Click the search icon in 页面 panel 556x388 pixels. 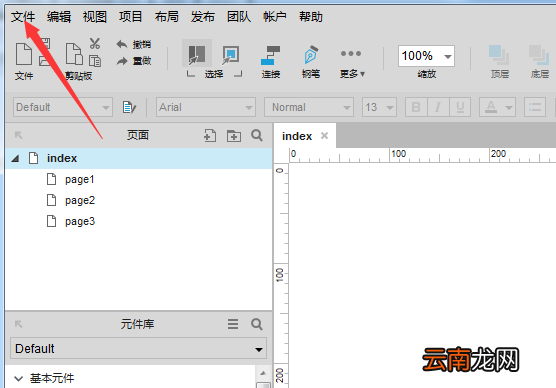(257, 135)
